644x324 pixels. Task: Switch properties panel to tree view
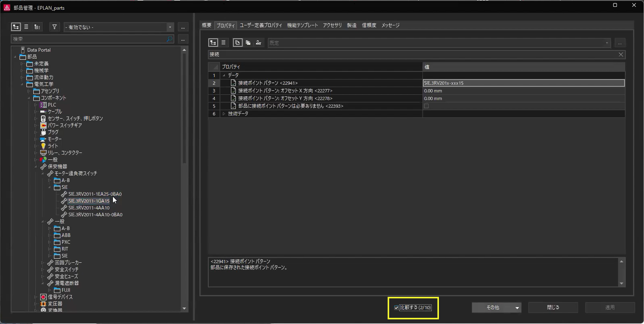(x=213, y=43)
